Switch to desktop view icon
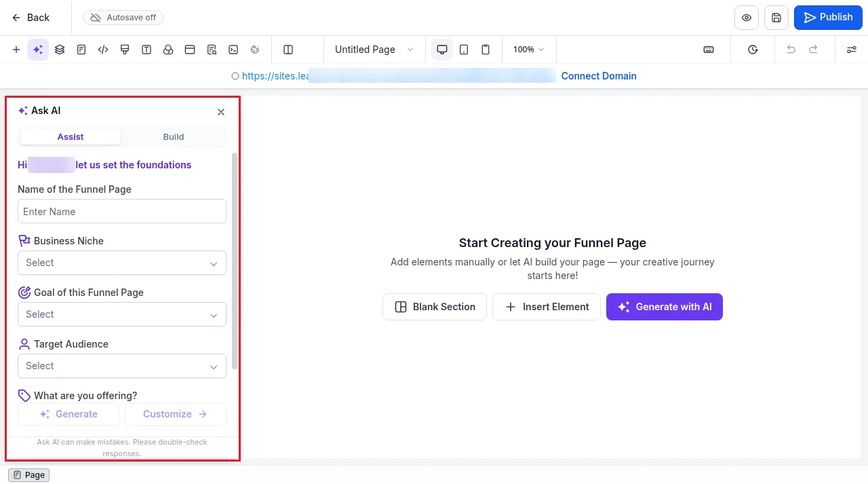Viewport: 868px width, 484px height. pos(442,50)
